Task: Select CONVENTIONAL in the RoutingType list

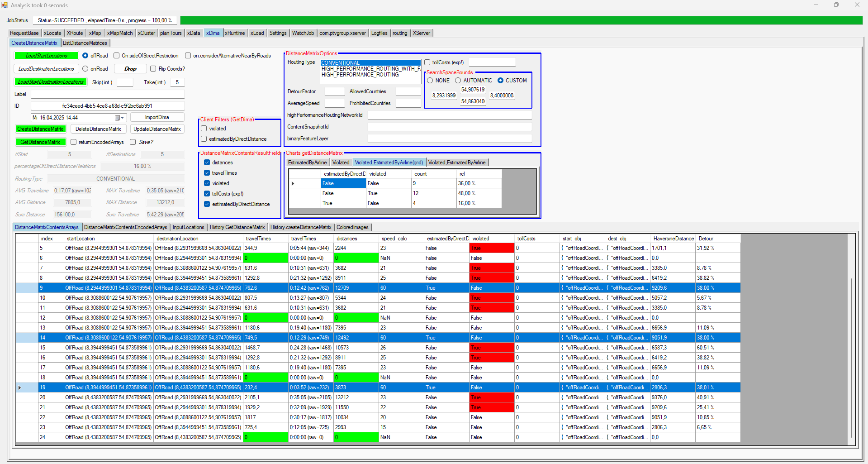Action: (341, 63)
